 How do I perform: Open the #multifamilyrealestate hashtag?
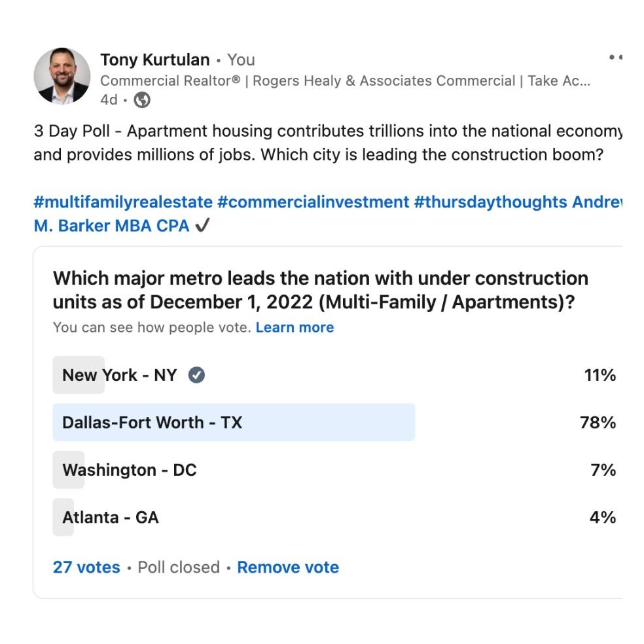[123, 202]
